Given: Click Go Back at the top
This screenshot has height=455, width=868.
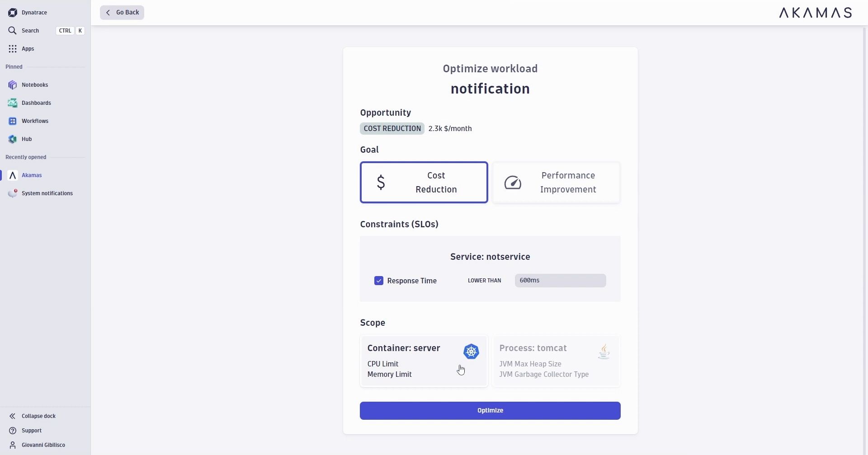Looking at the screenshot, I should click(122, 12).
